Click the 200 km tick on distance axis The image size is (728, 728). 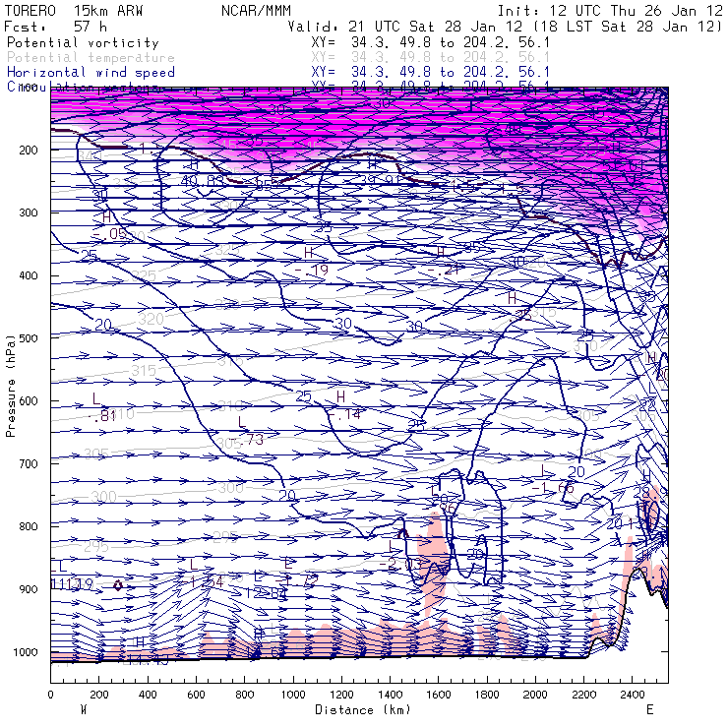tap(99, 695)
